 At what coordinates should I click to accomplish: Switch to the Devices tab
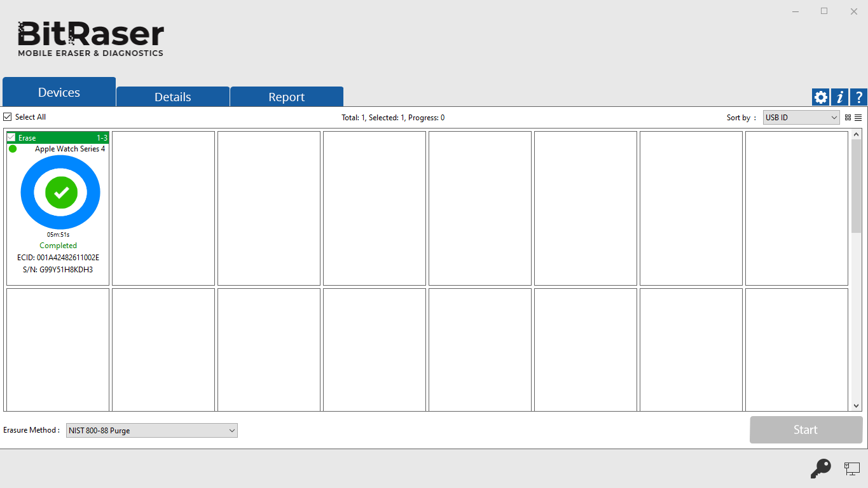pyautogui.click(x=59, y=92)
